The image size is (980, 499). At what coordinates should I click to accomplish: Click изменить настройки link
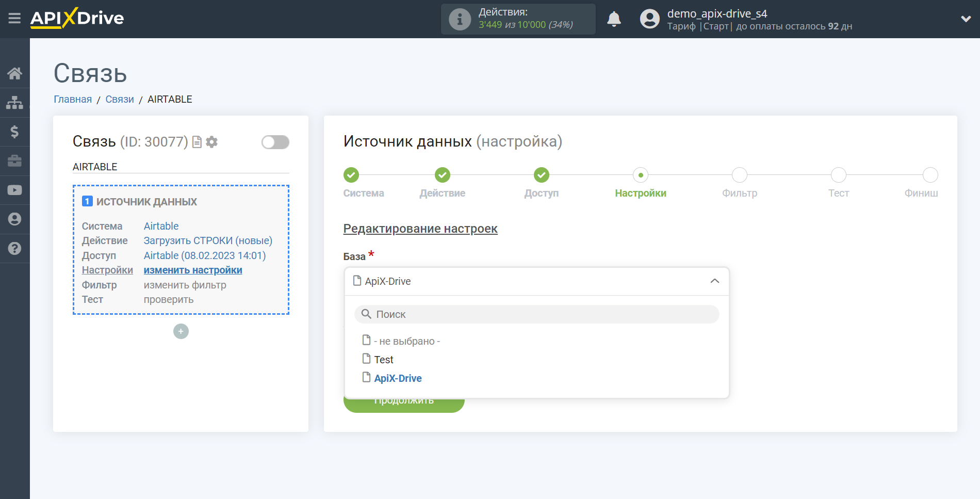click(x=193, y=270)
